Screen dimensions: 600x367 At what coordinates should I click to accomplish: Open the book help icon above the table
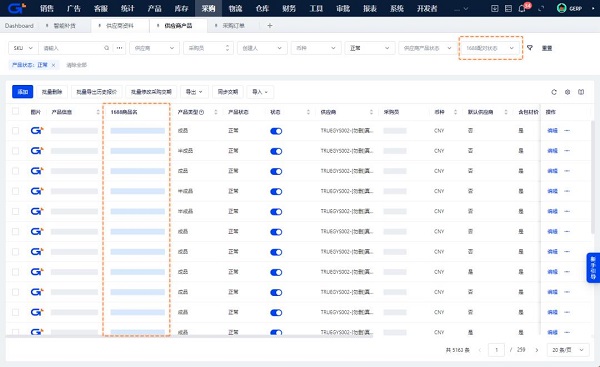[581, 92]
